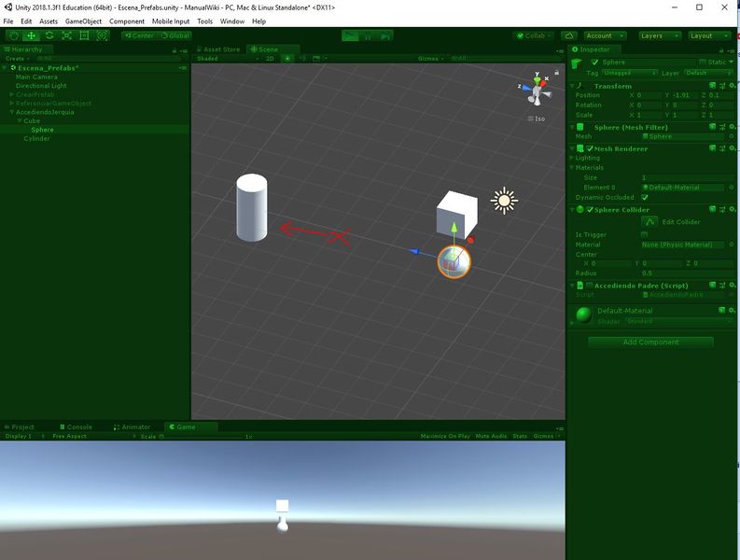The image size is (740, 560).
Task: Click Maximize On Play button
Action: tap(445, 436)
